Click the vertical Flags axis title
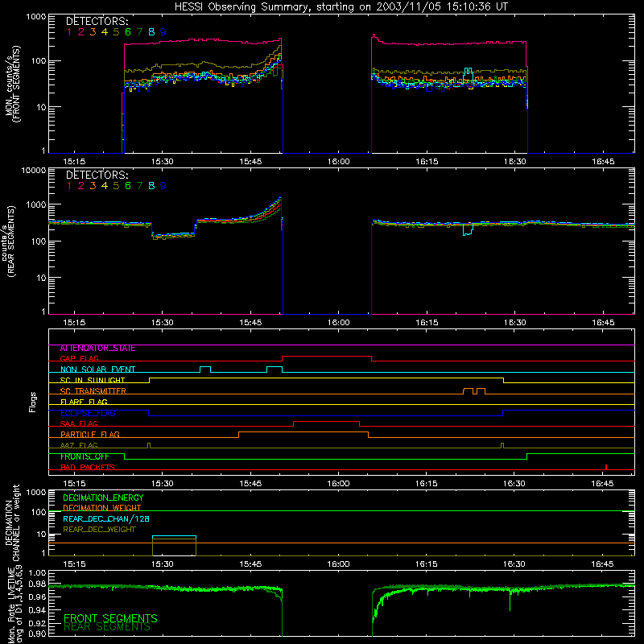Viewport: 644px width, 644px height. 33,402
